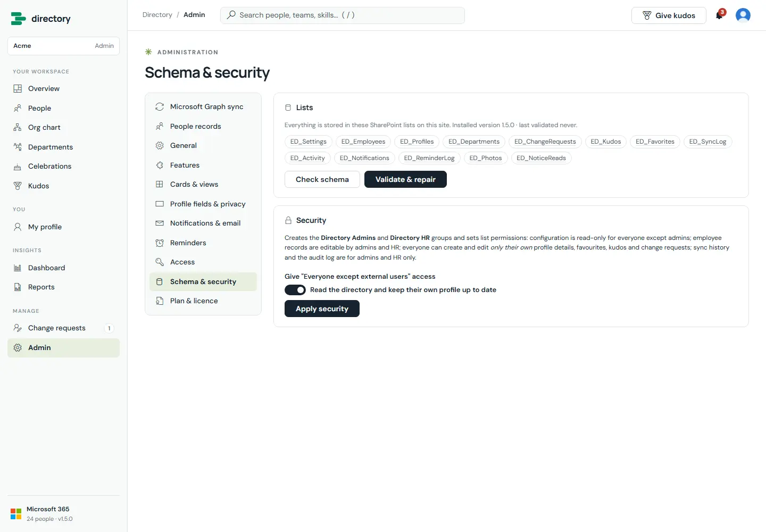Focus the search people, teams, skills field

(343, 15)
